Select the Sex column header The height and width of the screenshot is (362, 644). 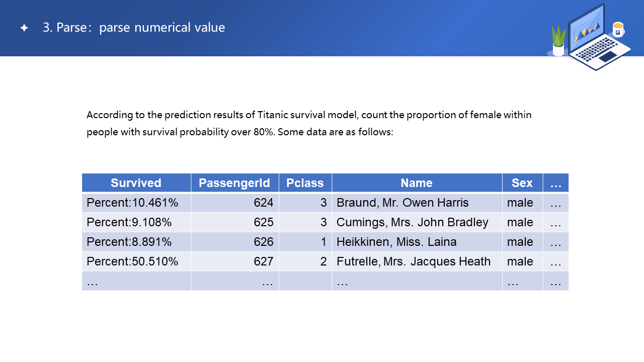pos(522,183)
